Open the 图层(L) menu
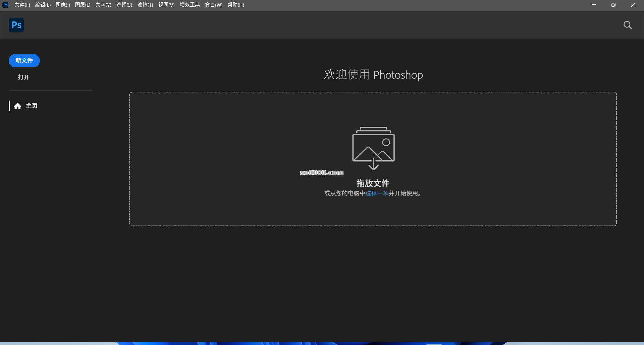Screen dimensions: 644x345 click(x=83, y=5)
